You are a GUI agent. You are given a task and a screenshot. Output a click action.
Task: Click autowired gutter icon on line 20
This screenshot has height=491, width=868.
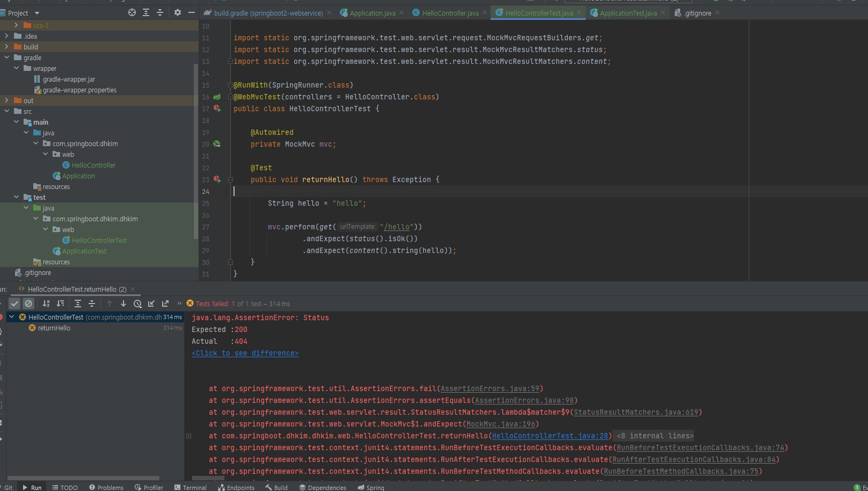[217, 144]
